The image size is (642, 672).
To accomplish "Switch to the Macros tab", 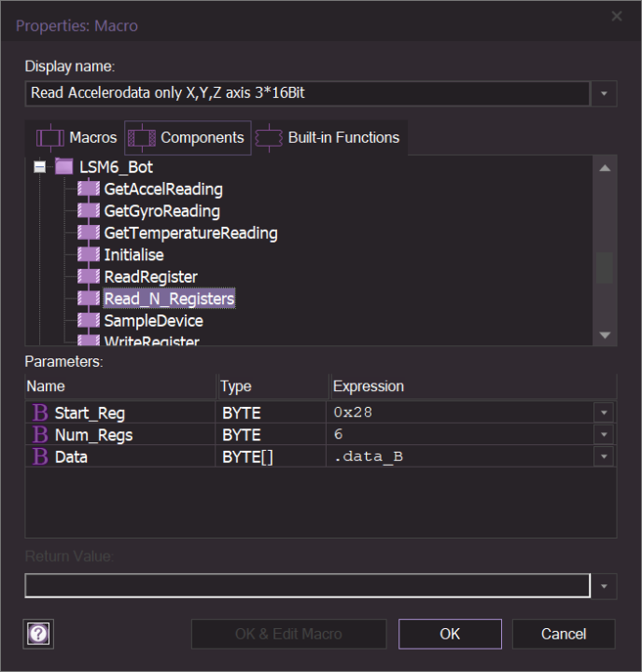I will [77, 138].
